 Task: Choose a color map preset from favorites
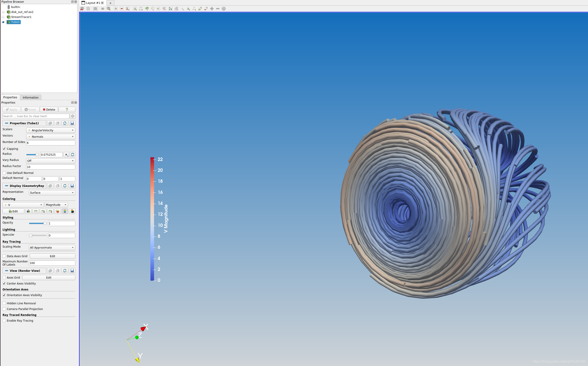pos(58,211)
